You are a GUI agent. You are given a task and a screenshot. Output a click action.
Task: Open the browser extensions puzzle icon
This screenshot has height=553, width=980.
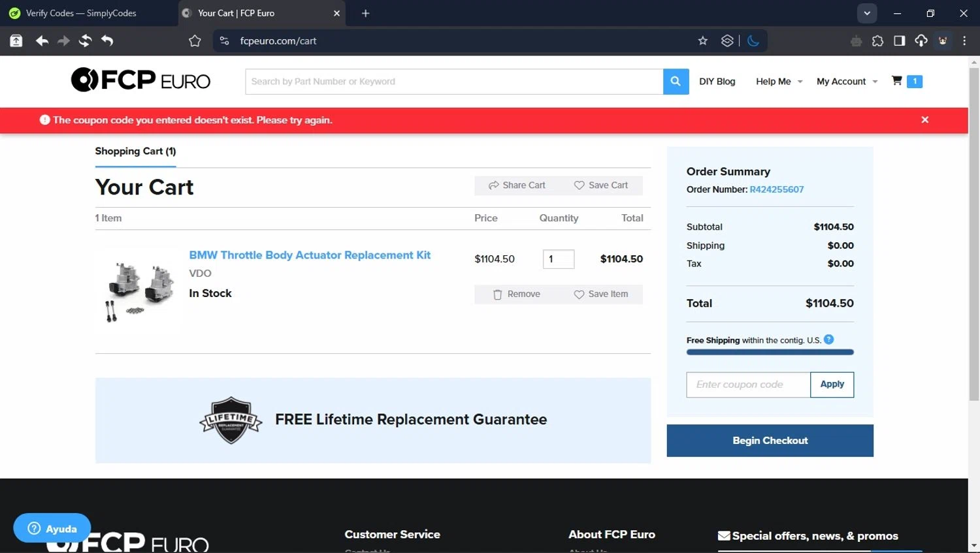point(877,40)
